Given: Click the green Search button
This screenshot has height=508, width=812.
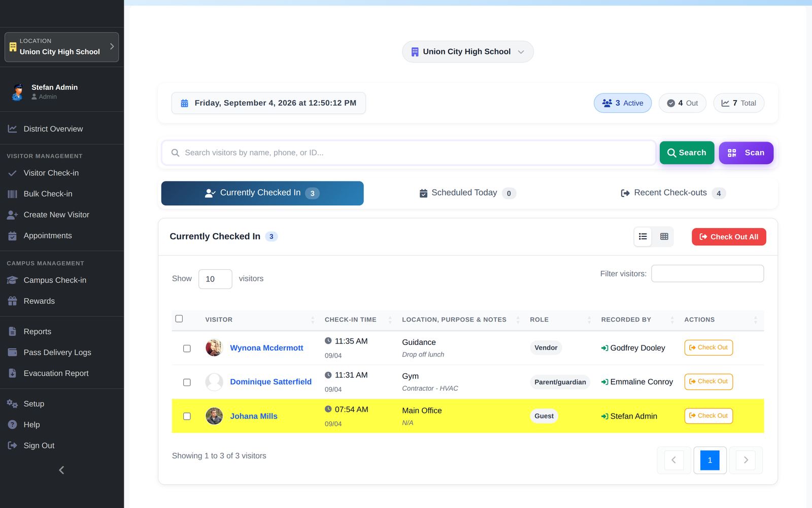Looking at the screenshot, I should click(x=687, y=153).
